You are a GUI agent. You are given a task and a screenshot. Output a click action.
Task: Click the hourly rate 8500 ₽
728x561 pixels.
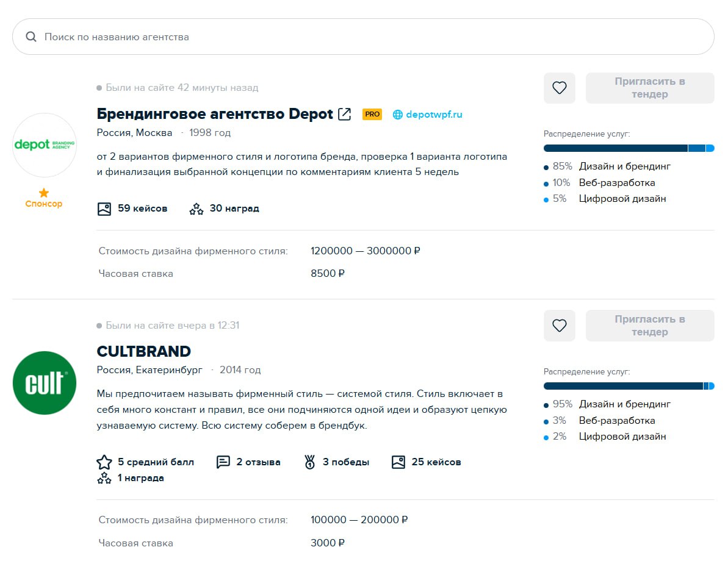pyautogui.click(x=328, y=273)
